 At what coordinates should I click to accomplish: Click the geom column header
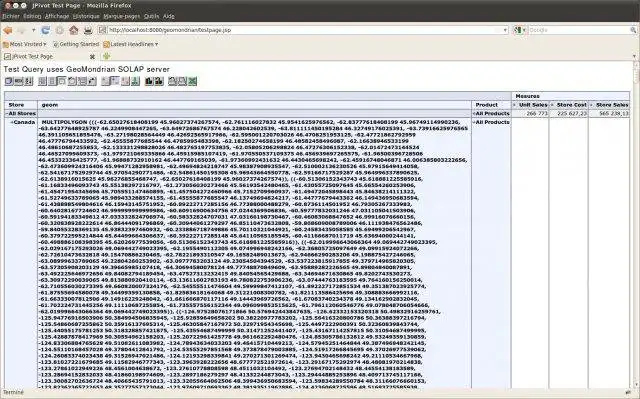(254, 105)
